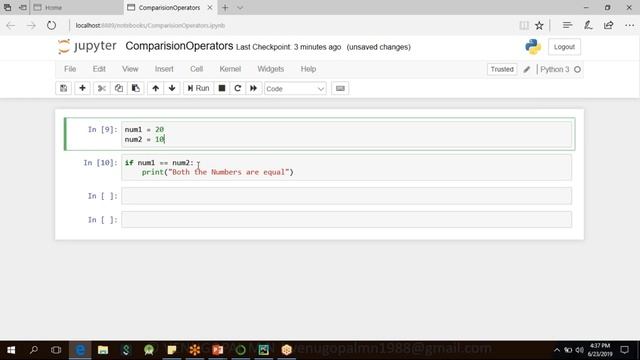Restart kernel and run all cells

click(x=253, y=88)
